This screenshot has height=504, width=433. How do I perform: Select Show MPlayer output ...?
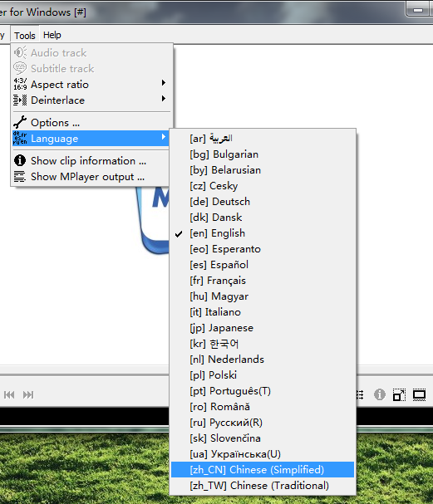91,177
